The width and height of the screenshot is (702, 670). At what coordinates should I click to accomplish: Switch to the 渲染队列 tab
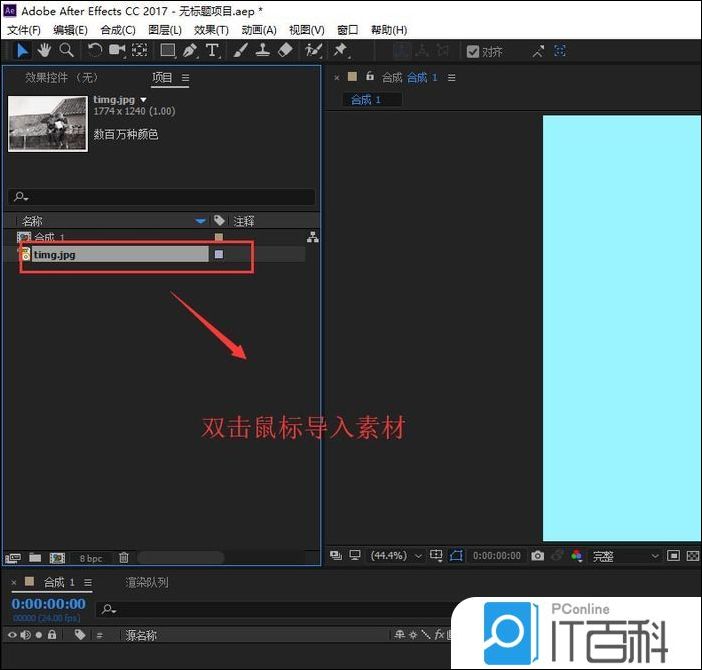pyautogui.click(x=146, y=582)
